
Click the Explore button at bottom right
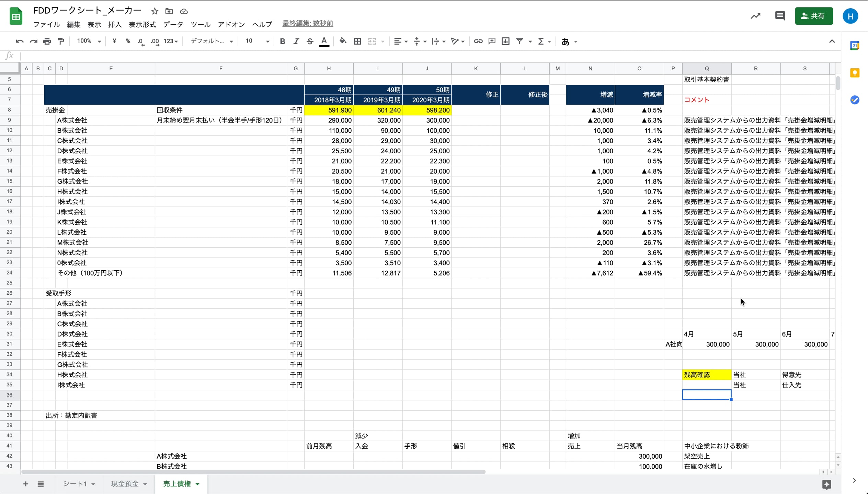pyautogui.click(x=826, y=484)
